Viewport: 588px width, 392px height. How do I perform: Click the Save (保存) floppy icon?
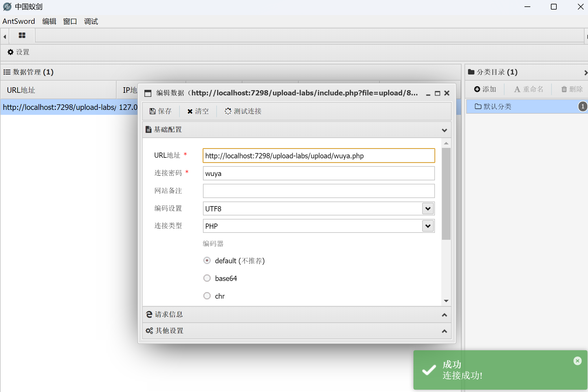[153, 111]
